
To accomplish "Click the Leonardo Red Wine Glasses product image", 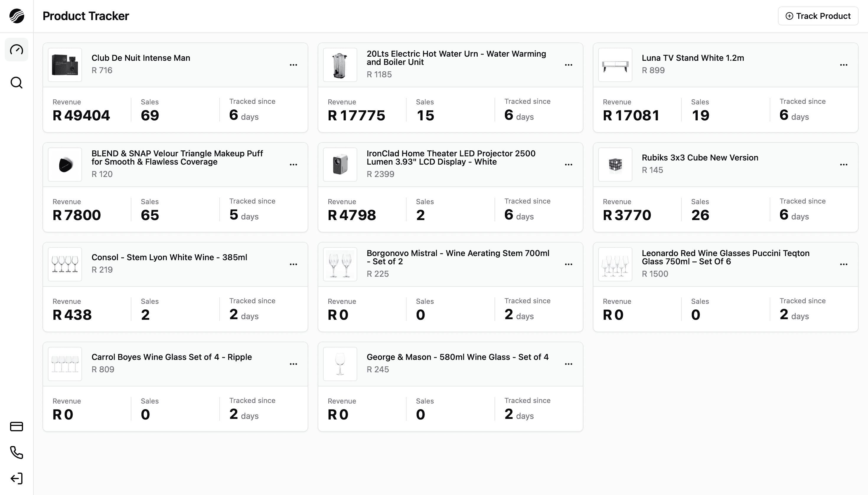I will 615,264.
